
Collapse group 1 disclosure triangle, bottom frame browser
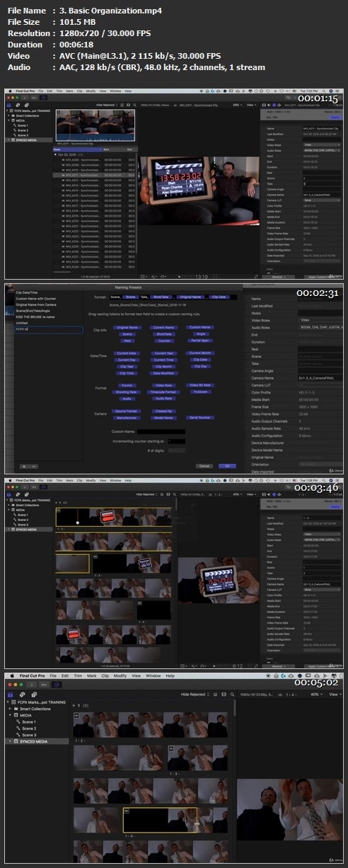[x=75, y=706]
